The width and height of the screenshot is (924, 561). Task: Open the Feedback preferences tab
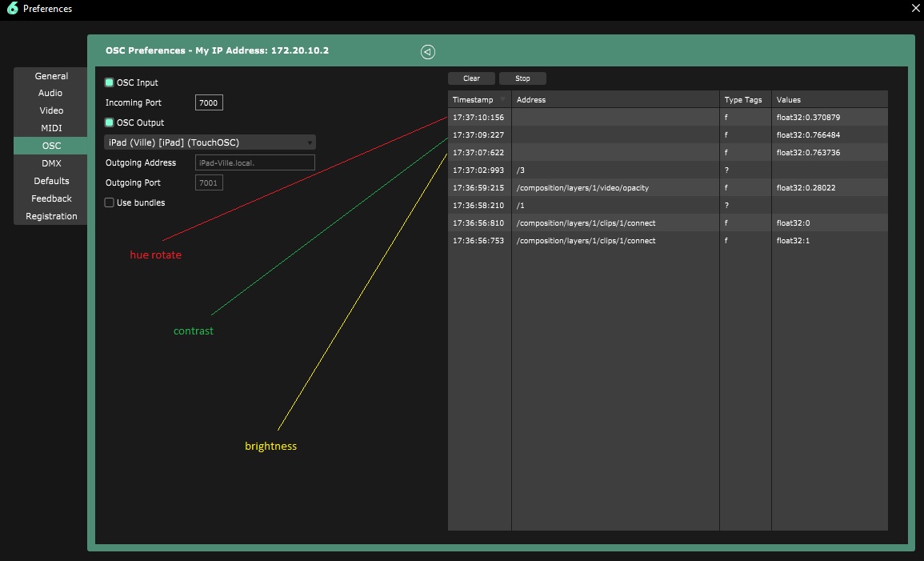51,198
